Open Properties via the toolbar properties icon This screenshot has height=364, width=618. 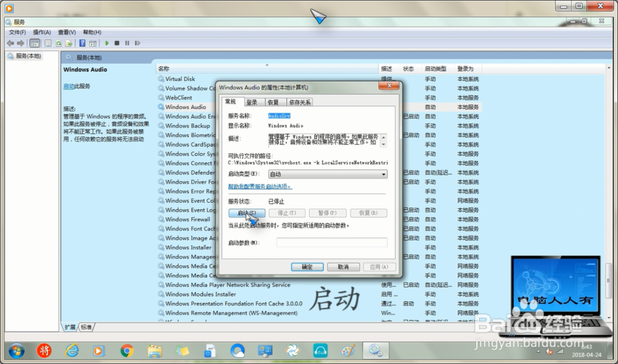pos(48,43)
